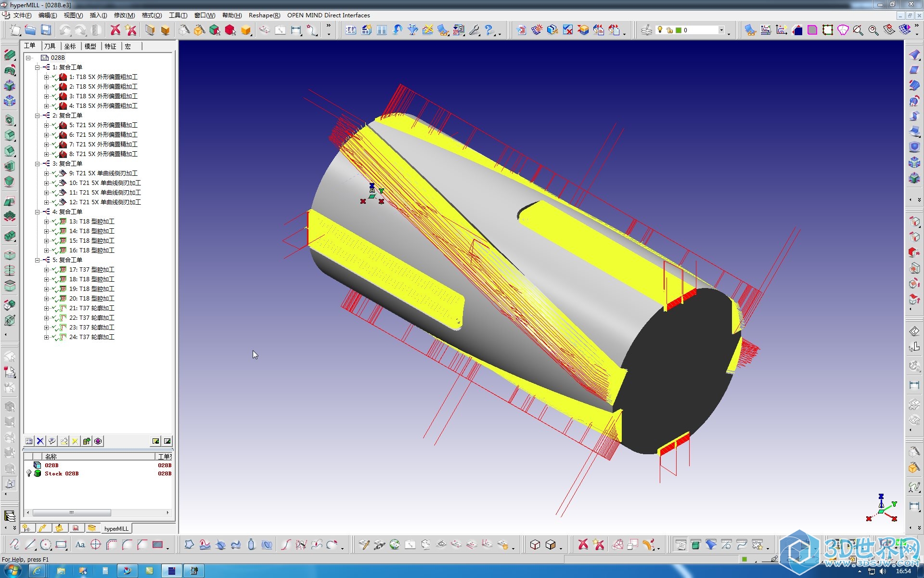Select the 特征 tab
The image size is (924, 578).
pos(111,46)
